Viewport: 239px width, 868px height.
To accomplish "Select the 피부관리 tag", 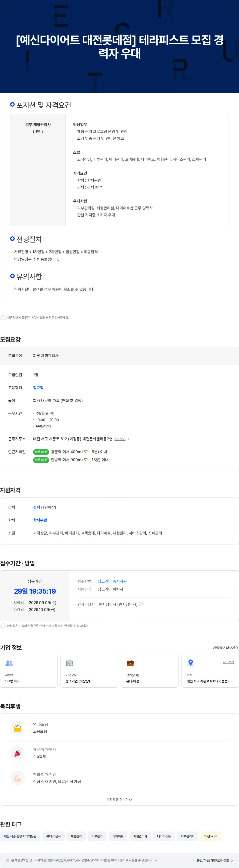I will [x=97, y=836].
